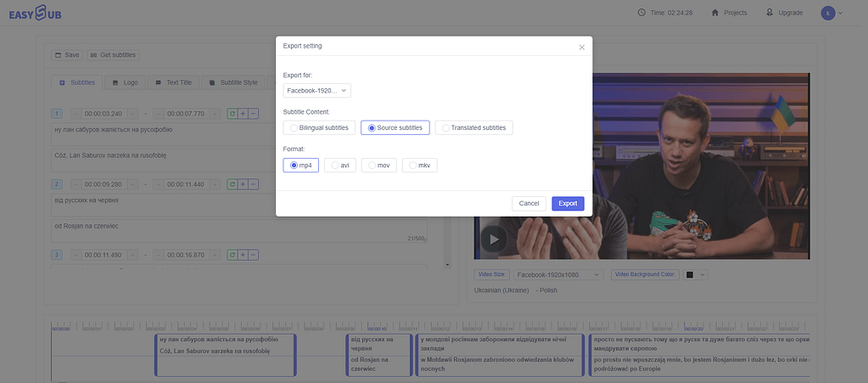
Task: Expand Video Background Color dropdown arrow
Action: [703, 274]
